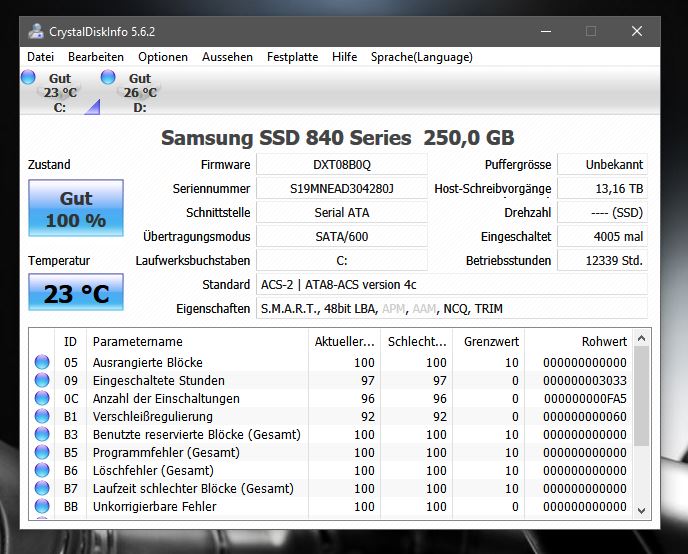Click the Drehzahl value ---- (SSD)

pos(602,213)
